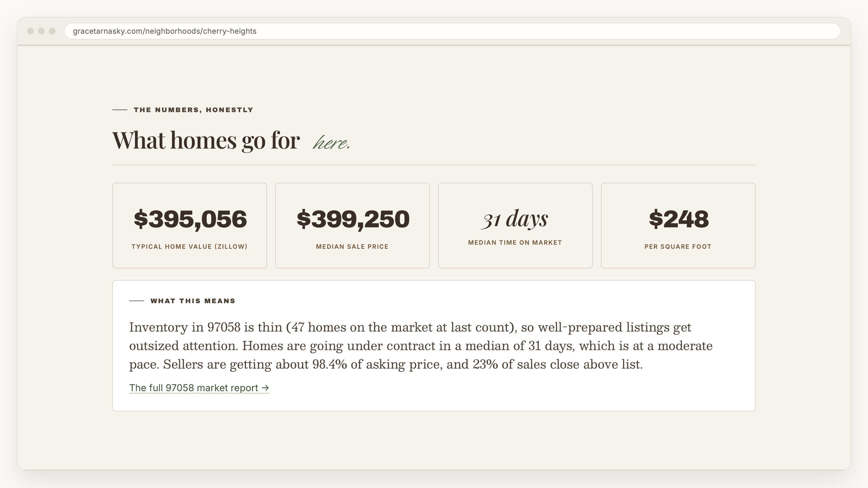868x488 pixels.
Task: Click the 'Per Square Foot' caption
Action: click(x=678, y=246)
